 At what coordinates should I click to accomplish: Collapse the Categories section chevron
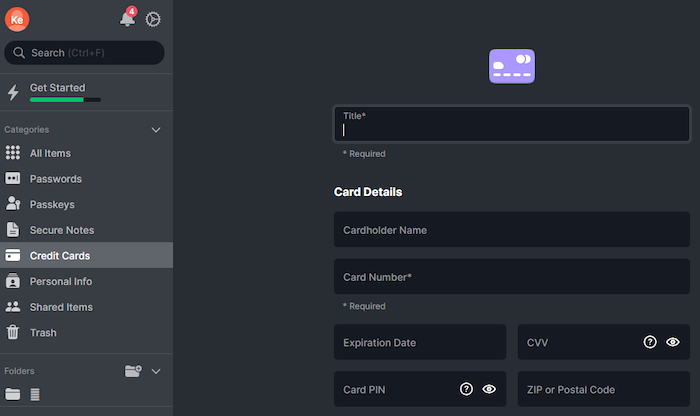(x=156, y=130)
